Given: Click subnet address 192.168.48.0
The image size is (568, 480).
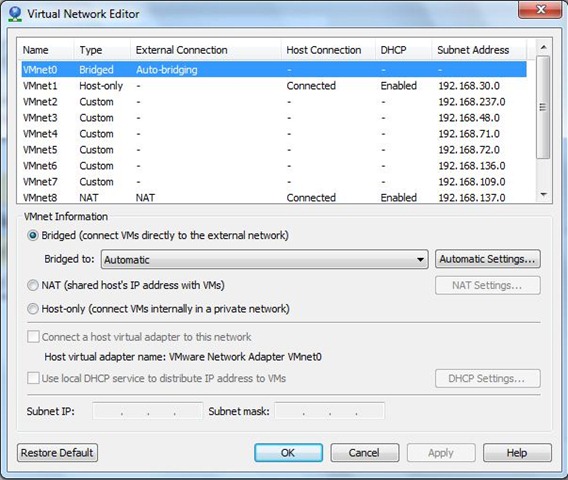Looking at the screenshot, I should click(469, 118).
